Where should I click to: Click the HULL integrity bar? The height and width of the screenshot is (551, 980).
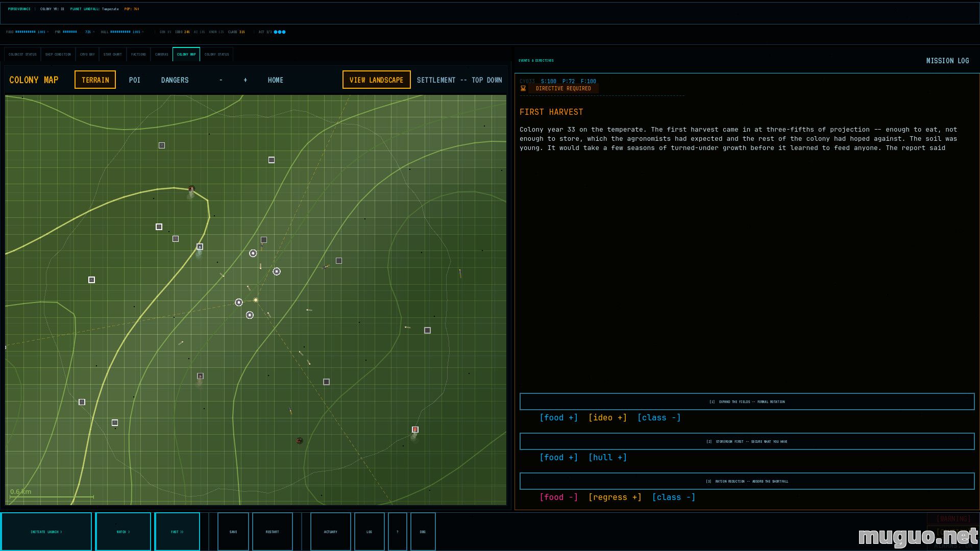point(120,32)
